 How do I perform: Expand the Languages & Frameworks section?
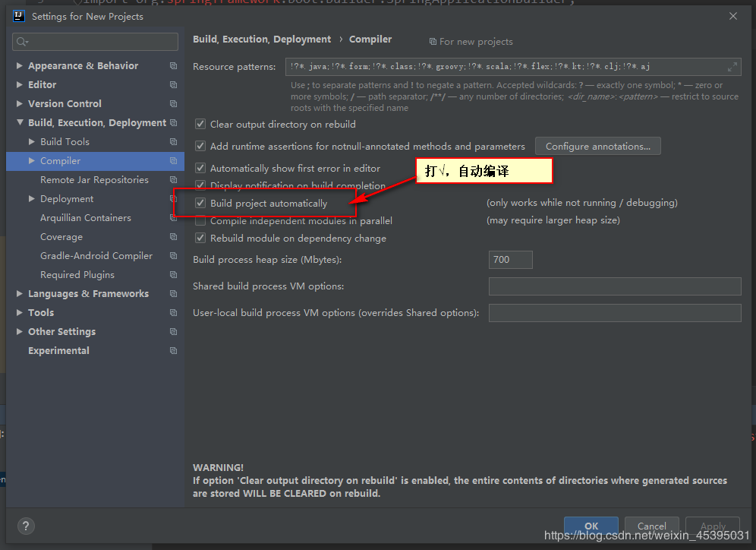[x=19, y=293]
